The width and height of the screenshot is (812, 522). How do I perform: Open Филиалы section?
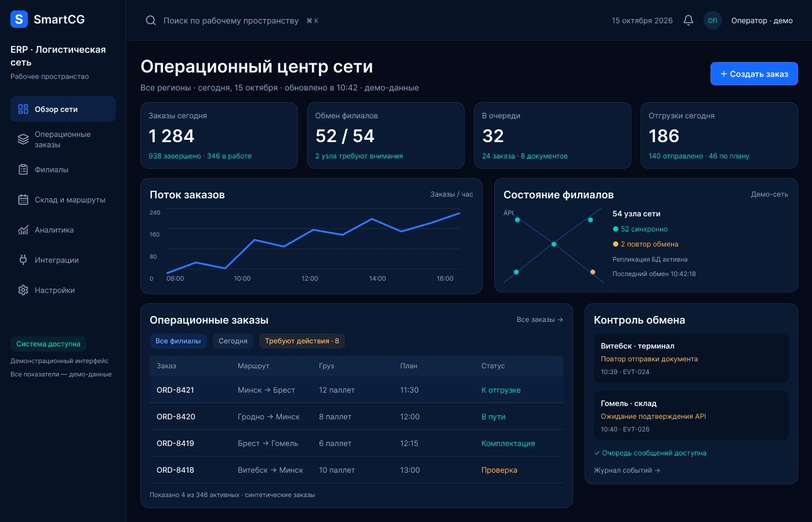pyautogui.click(x=63, y=169)
